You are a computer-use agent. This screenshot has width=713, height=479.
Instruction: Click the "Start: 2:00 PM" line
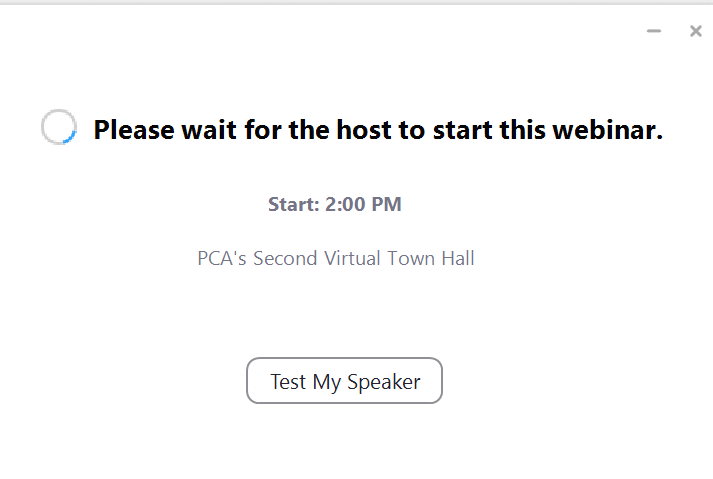coord(335,204)
